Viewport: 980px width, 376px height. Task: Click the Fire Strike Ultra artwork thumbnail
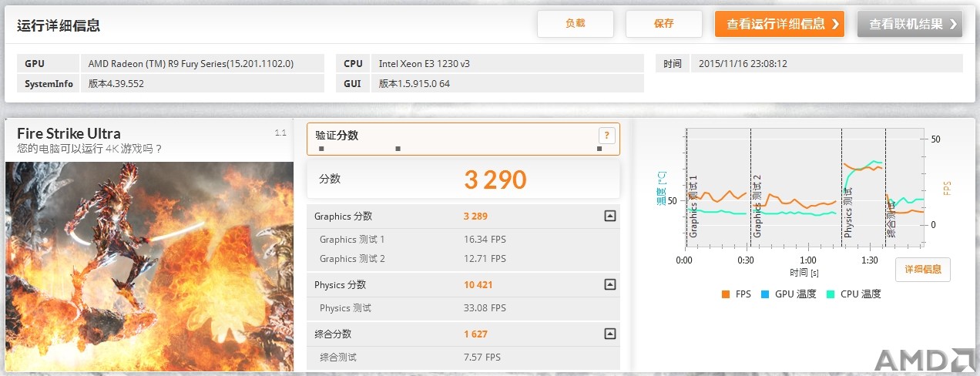(149, 265)
